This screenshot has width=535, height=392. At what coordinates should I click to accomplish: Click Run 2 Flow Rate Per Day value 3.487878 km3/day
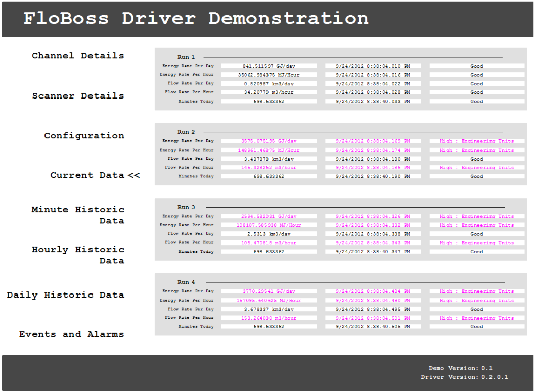click(x=269, y=159)
